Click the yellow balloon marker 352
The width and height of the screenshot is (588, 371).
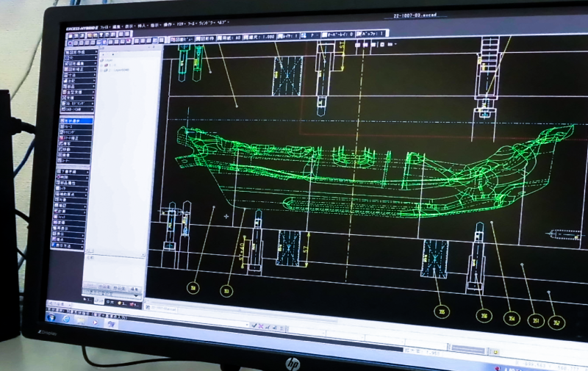click(x=557, y=322)
